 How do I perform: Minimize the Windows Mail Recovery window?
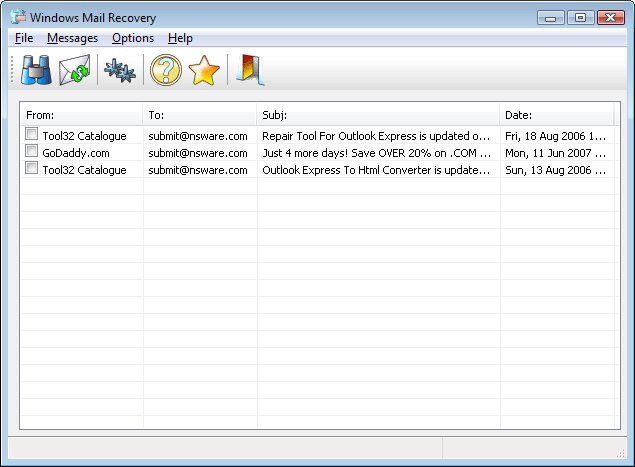(x=550, y=18)
